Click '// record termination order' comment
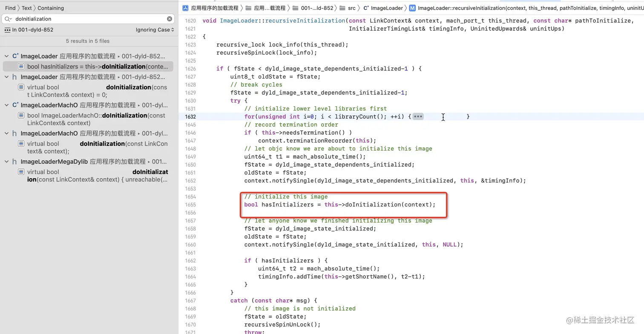The image size is (644, 334). coord(291,125)
